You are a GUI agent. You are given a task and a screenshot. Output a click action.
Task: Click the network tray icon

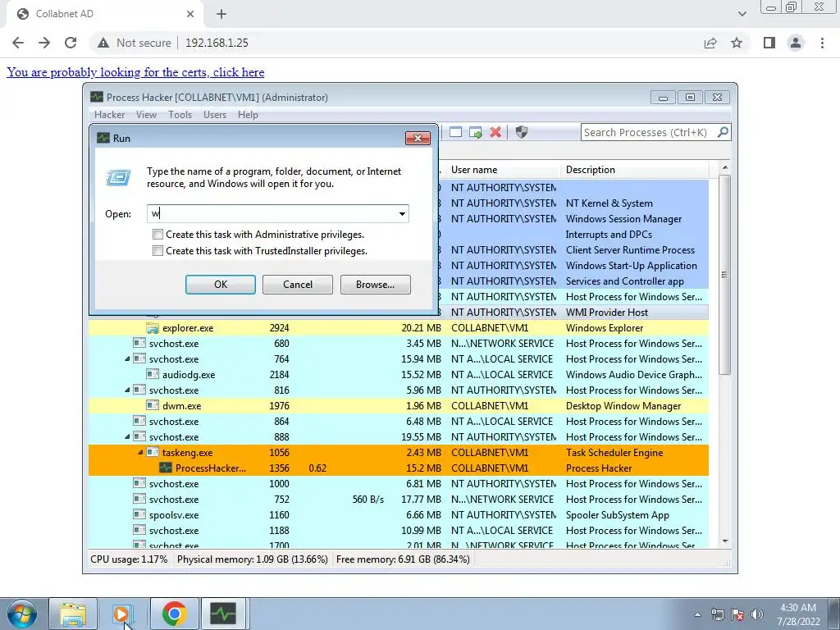coord(717,614)
